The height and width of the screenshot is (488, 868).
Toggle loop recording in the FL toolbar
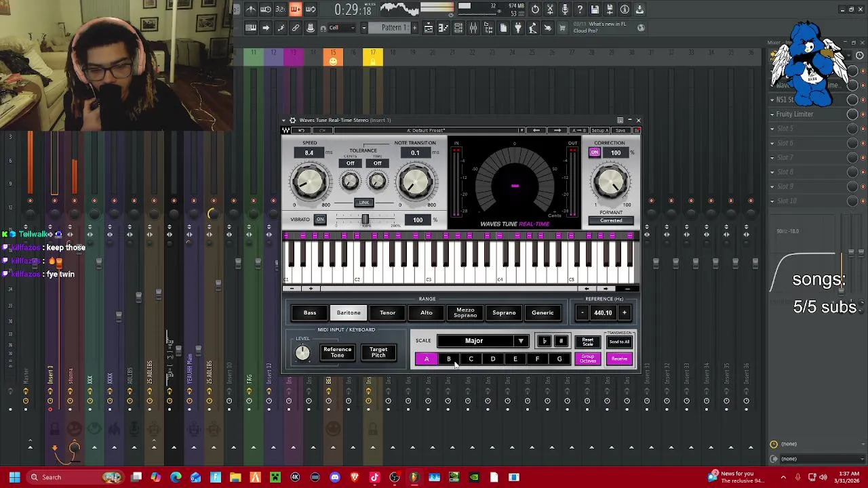point(311,9)
